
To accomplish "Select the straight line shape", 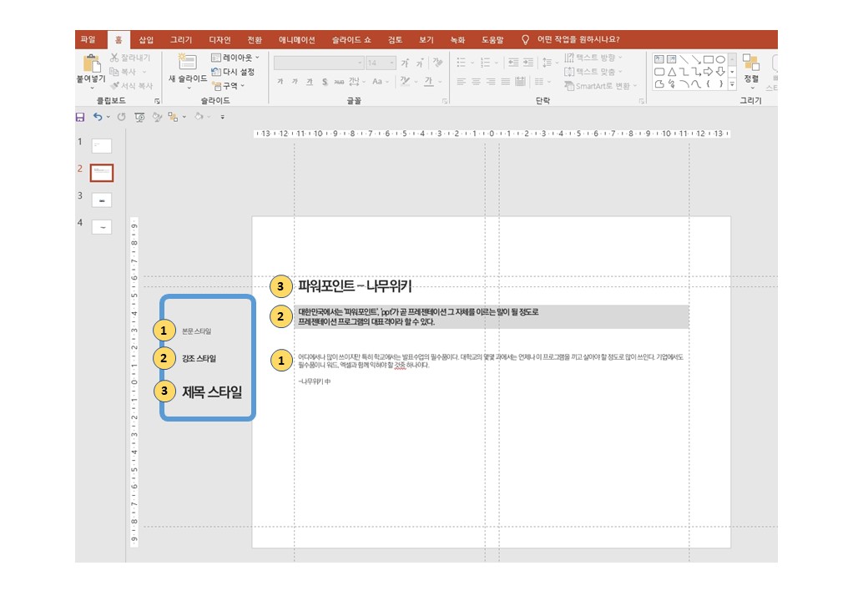I will click(684, 59).
